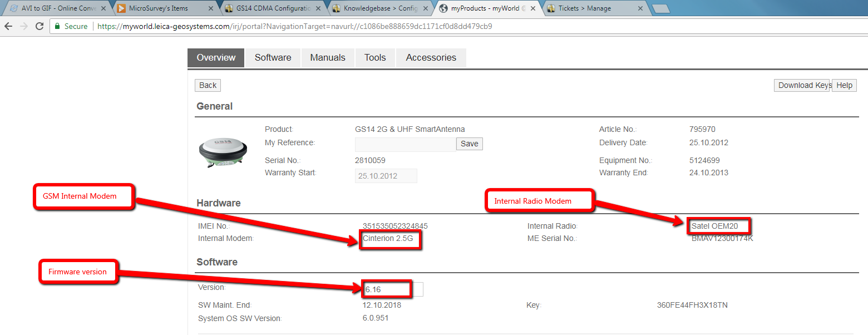Close the Tickets > Manage tab

click(x=640, y=8)
